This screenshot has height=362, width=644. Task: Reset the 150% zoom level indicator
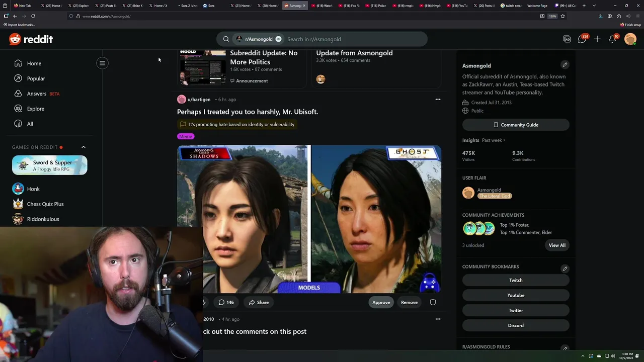(x=552, y=16)
